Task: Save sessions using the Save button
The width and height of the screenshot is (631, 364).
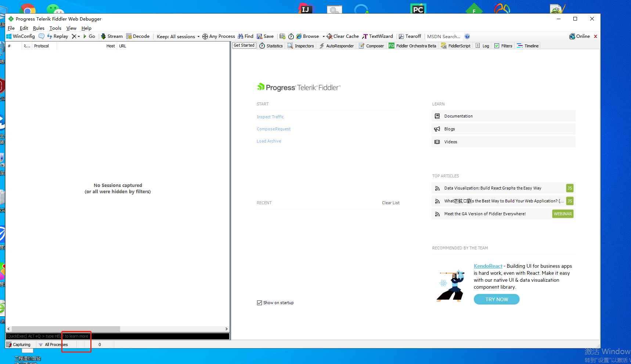Action: (265, 36)
